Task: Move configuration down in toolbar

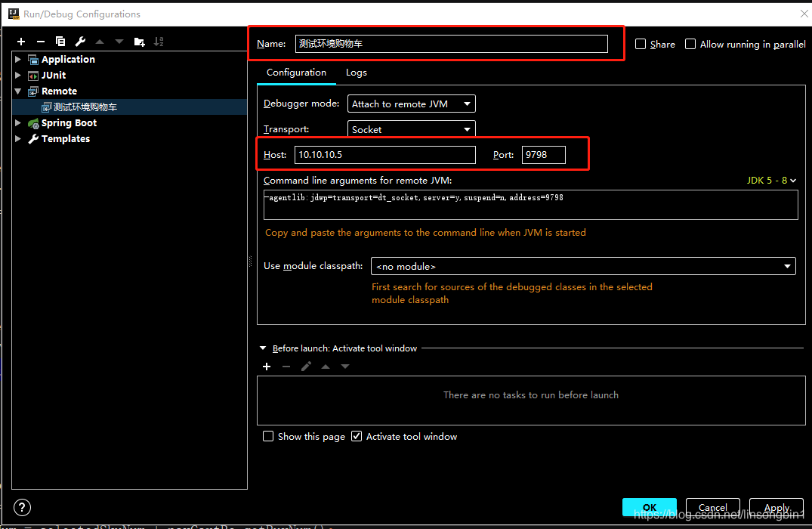Action: (x=119, y=42)
